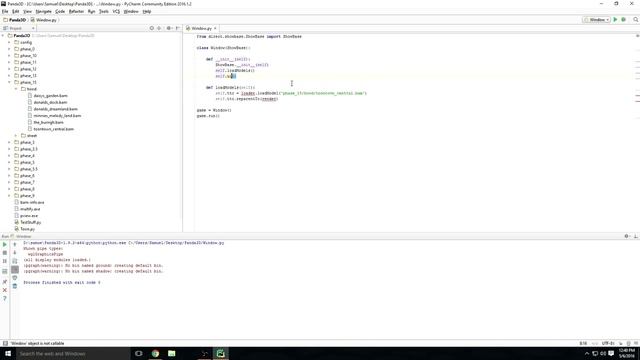Viewport: 640px width, 360px height.
Task: Open the Navigate menu
Action: tap(43, 11)
